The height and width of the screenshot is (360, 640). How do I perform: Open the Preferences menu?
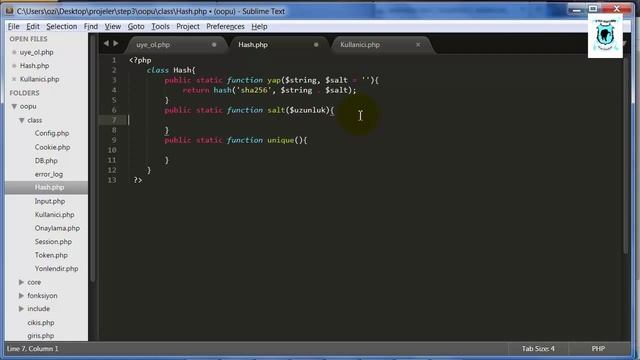[225, 27]
